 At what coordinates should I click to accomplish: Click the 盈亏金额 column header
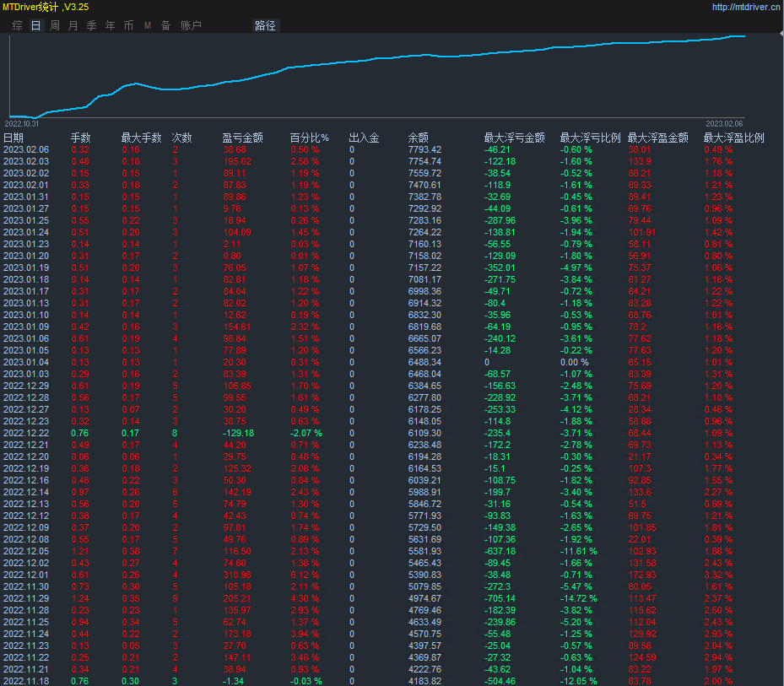click(242, 138)
